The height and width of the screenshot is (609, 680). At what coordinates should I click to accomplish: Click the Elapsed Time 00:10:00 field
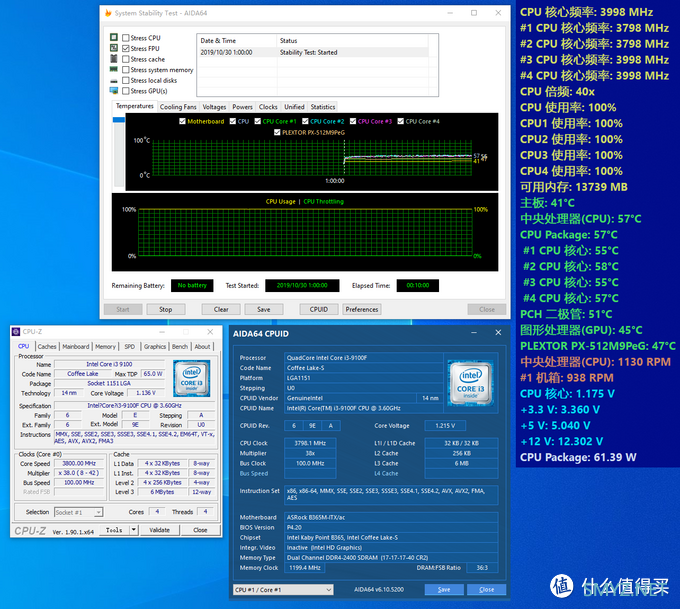[418, 285]
